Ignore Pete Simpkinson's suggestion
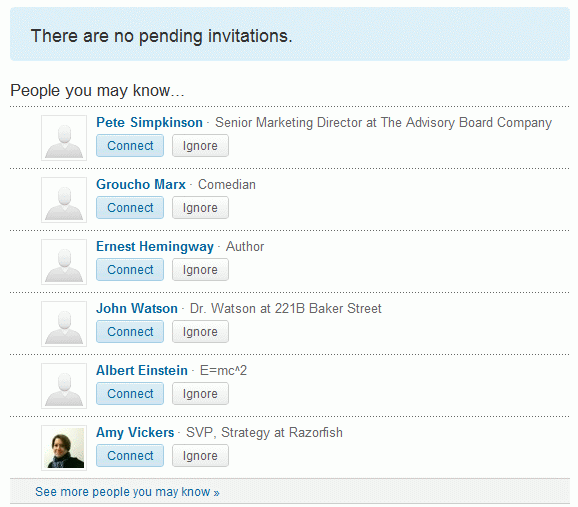 coord(200,146)
